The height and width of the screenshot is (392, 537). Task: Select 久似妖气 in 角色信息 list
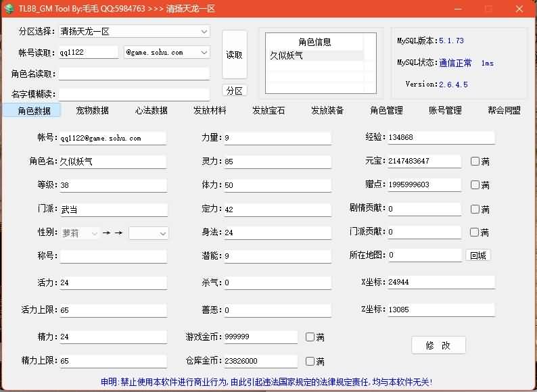pyautogui.click(x=315, y=55)
